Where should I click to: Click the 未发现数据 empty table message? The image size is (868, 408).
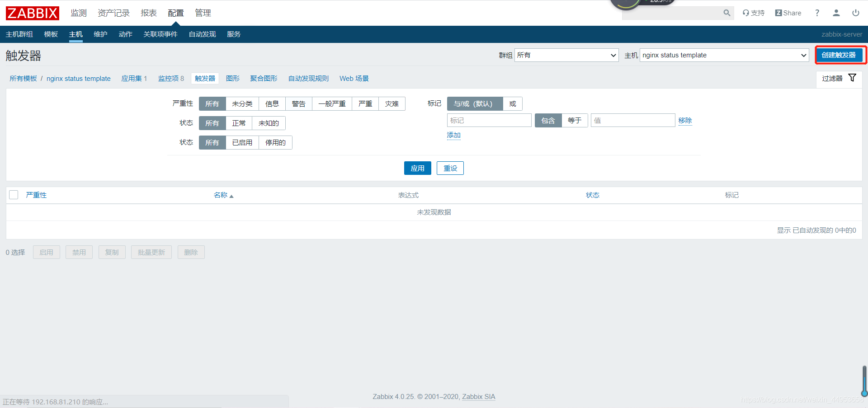pyautogui.click(x=434, y=212)
